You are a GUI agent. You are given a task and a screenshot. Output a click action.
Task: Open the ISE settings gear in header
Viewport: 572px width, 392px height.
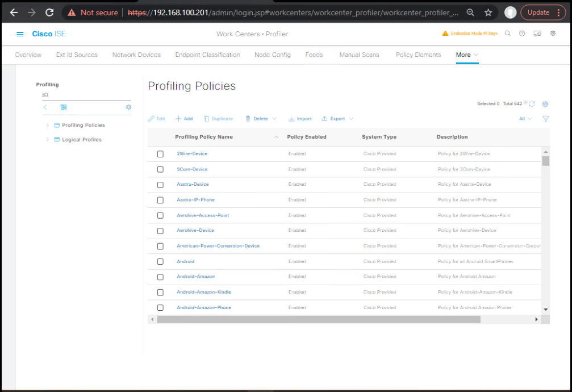tap(553, 33)
